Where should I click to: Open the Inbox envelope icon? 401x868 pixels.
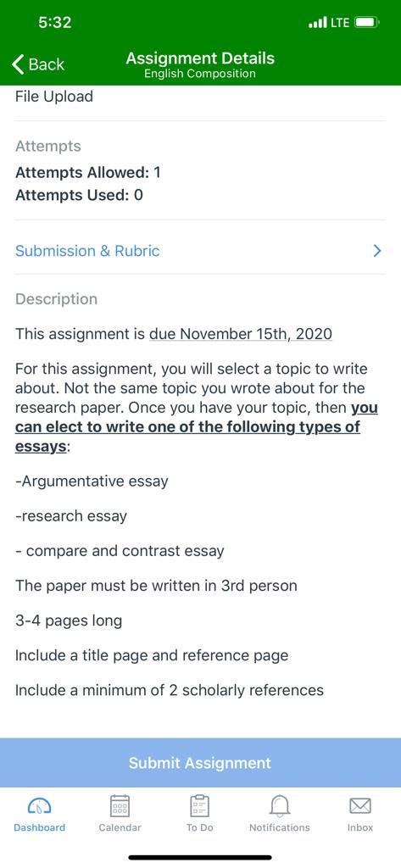(360, 805)
